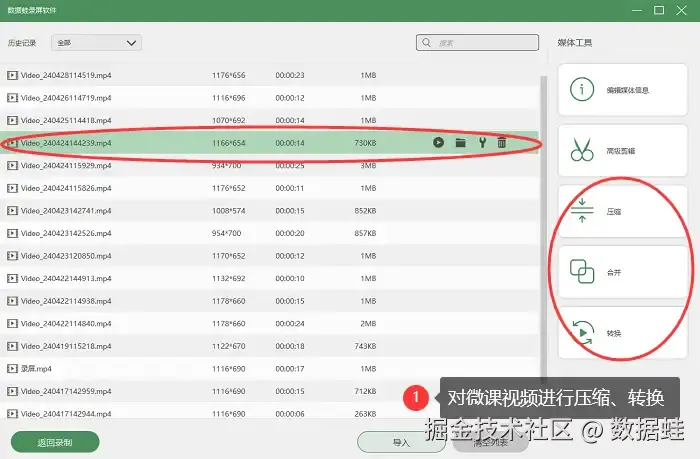Click resolution 1176*656 of first video
The height and width of the screenshot is (459, 700).
coord(229,75)
